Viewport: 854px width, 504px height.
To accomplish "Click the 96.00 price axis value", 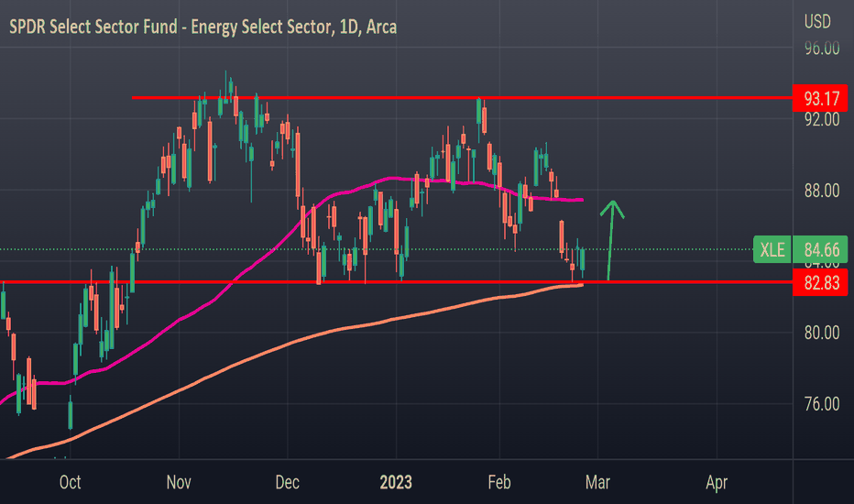I will (822, 48).
